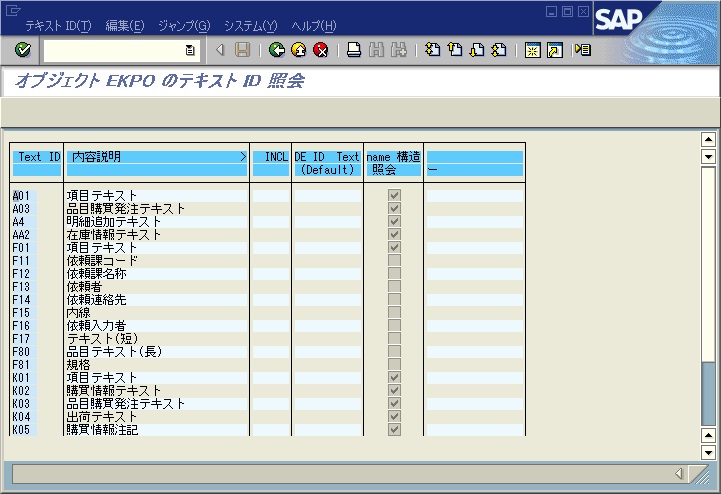The image size is (721, 494).
Task: Click the Print icon in toolbar
Action: point(354,49)
